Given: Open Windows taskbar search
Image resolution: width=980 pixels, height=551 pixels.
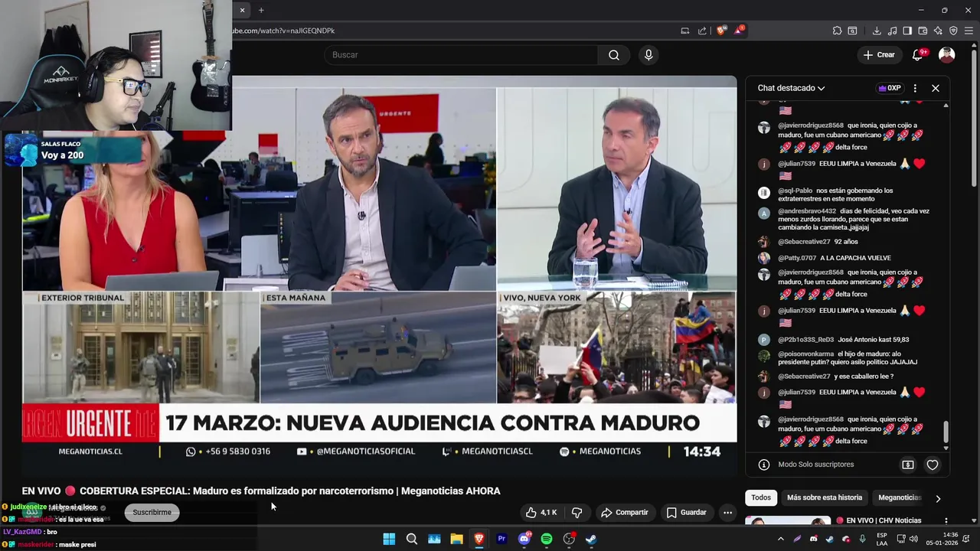Looking at the screenshot, I should click(412, 539).
